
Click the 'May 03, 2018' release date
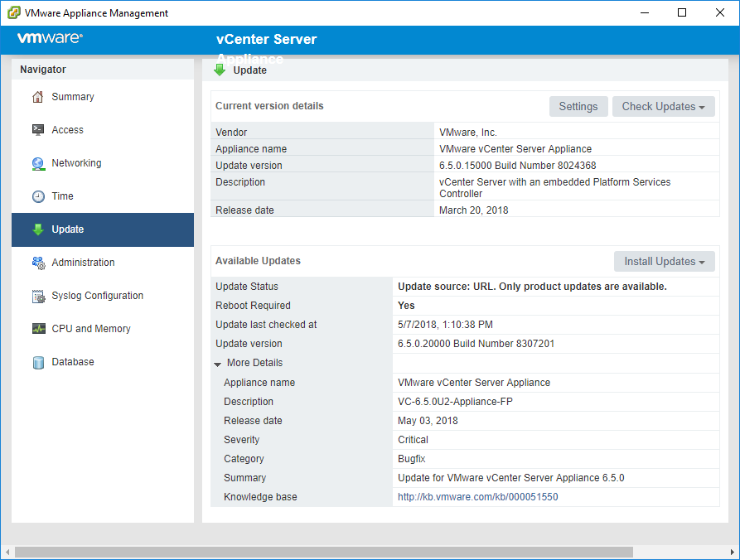(x=428, y=421)
